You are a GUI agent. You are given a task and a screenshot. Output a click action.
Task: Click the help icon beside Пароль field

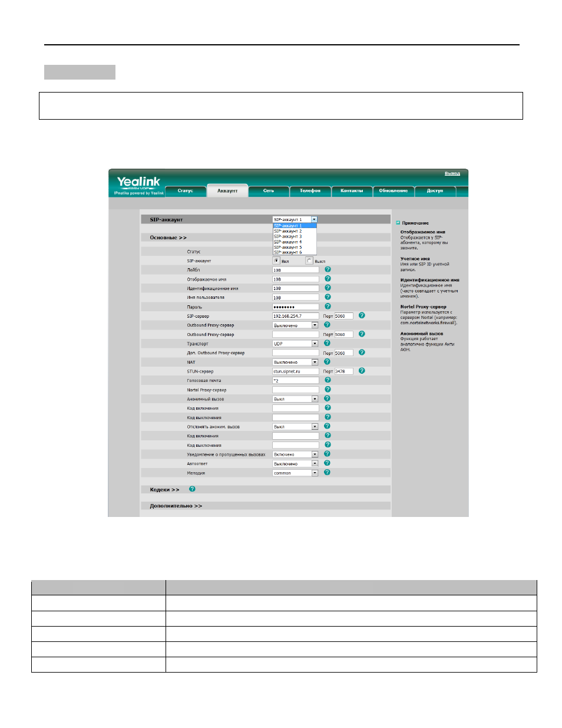tap(328, 307)
